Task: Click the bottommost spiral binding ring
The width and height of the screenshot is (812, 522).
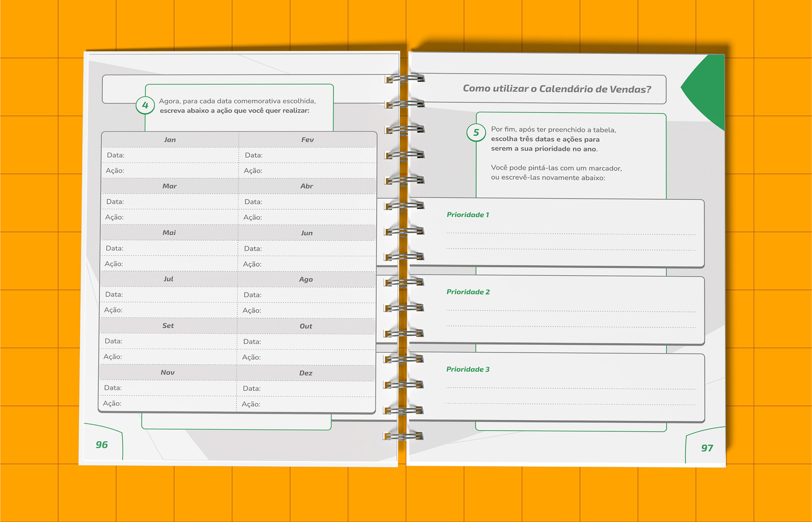Action: pyautogui.click(x=403, y=436)
